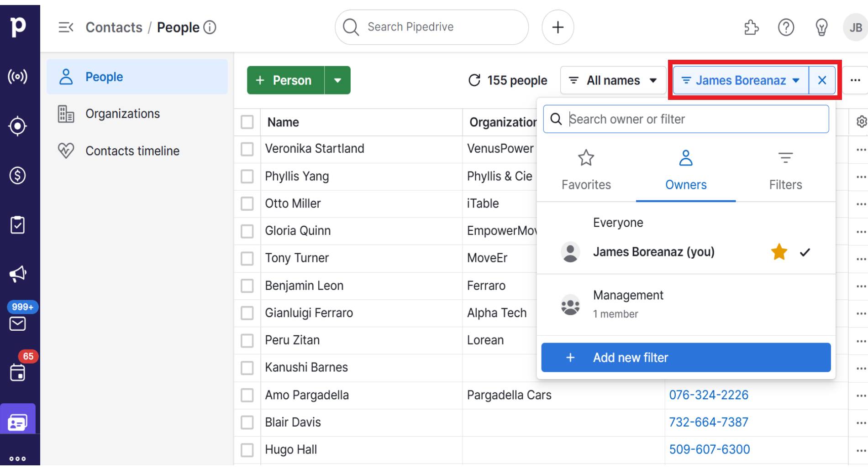
Task: Click the Add new filter button
Action: tap(685, 358)
